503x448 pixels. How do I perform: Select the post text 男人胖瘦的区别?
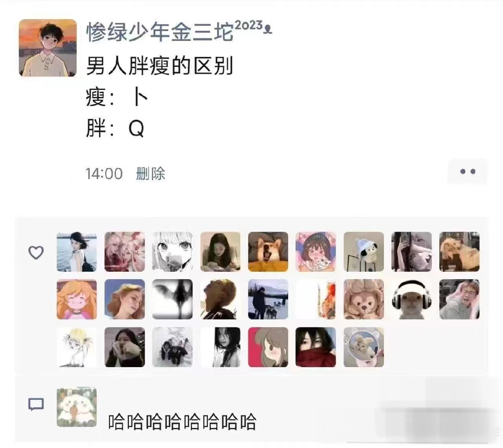pos(160,66)
